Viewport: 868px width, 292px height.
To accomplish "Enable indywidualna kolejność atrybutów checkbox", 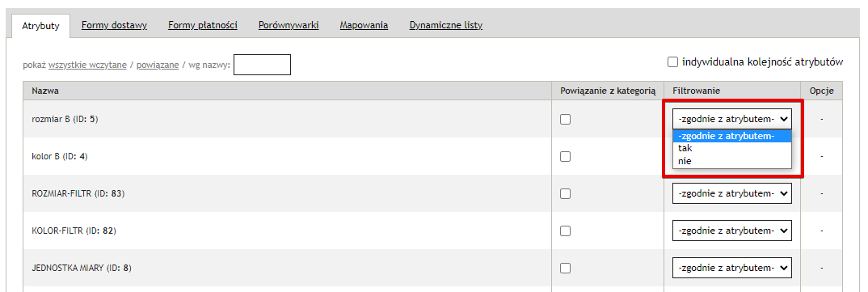I will click(672, 62).
